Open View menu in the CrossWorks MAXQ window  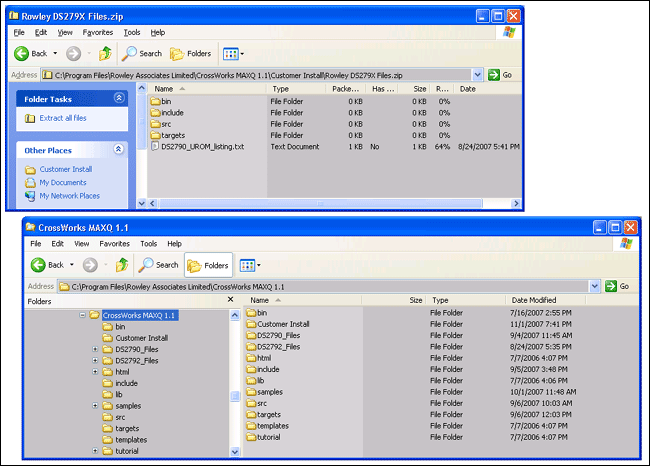[x=81, y=244]
